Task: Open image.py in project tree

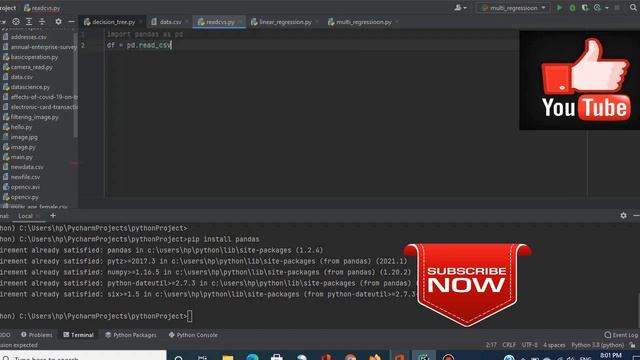Action: coord(19,147)
